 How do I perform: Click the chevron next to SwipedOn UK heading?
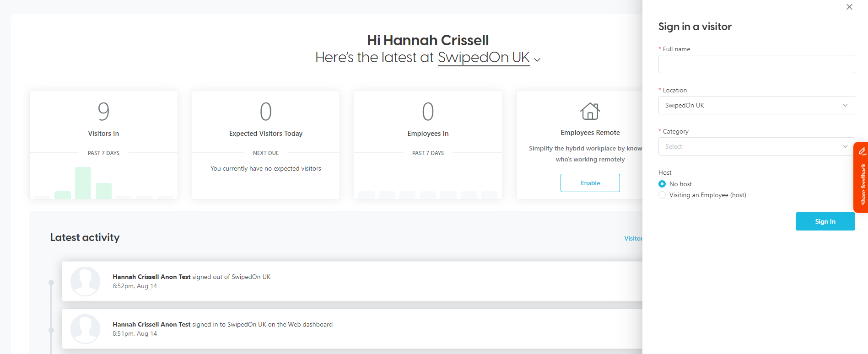537,59
